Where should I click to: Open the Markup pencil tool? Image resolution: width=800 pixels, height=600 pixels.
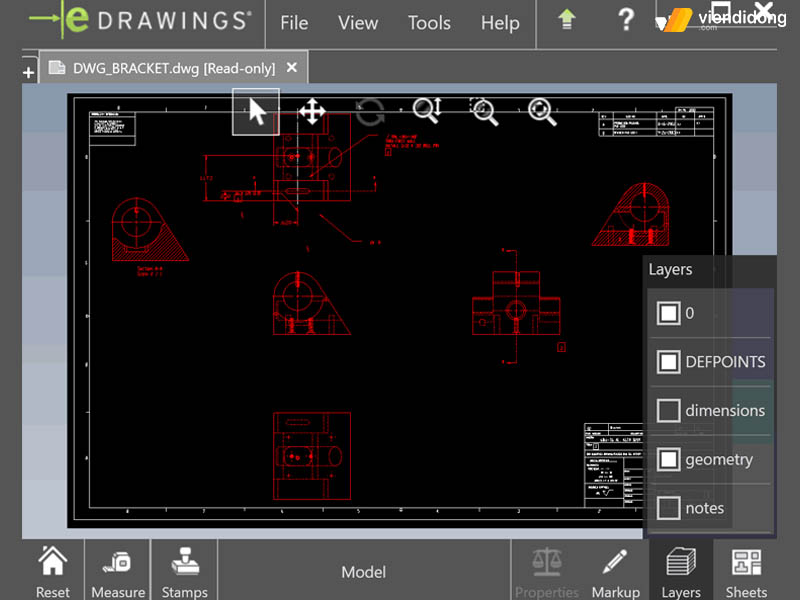pos(615,572)
